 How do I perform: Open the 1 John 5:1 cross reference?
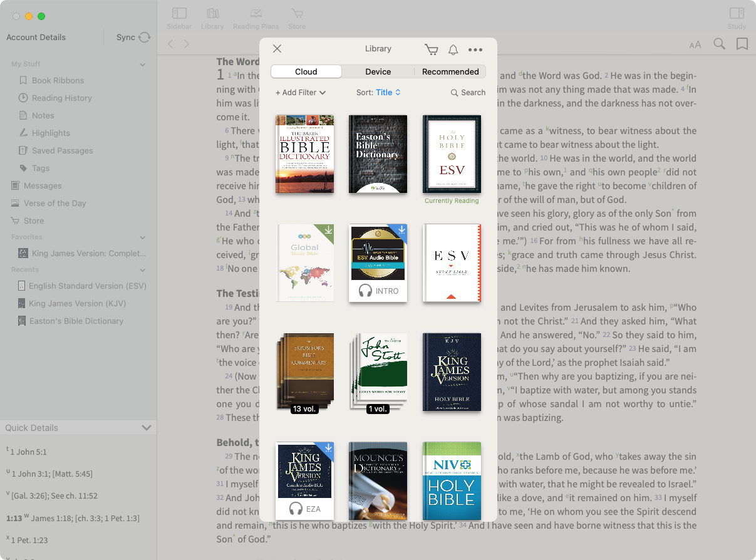tap(28, 452)
